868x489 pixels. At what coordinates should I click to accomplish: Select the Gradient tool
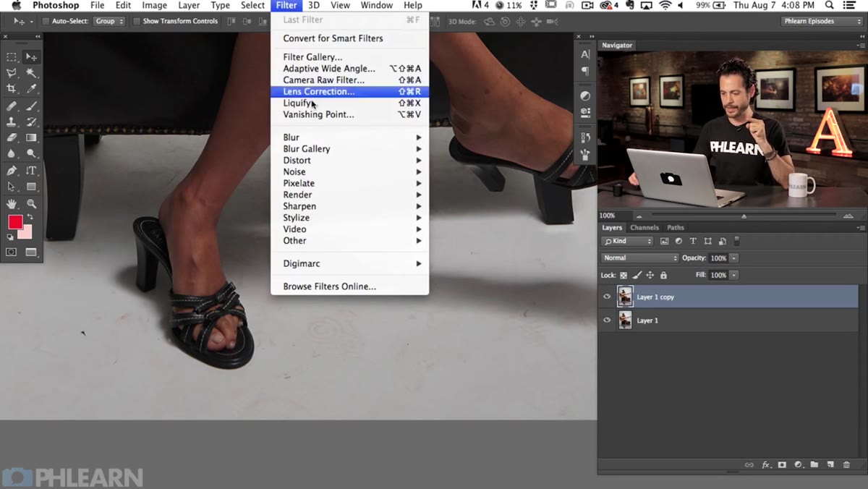tap(31, 137)
